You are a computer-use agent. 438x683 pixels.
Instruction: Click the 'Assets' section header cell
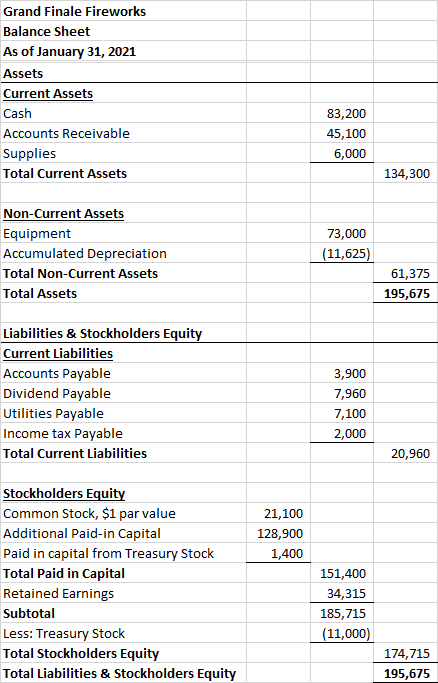tap(123, 72)
